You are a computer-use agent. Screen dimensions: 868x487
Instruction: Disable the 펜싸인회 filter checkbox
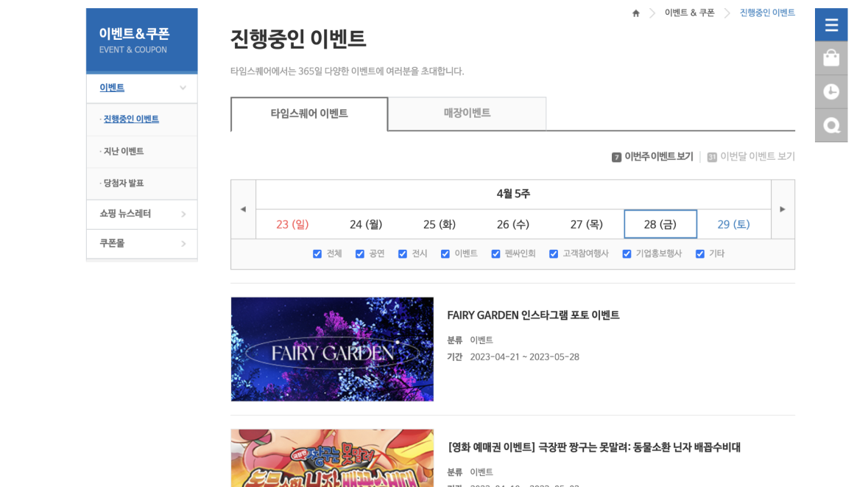[x=495, y=254]
